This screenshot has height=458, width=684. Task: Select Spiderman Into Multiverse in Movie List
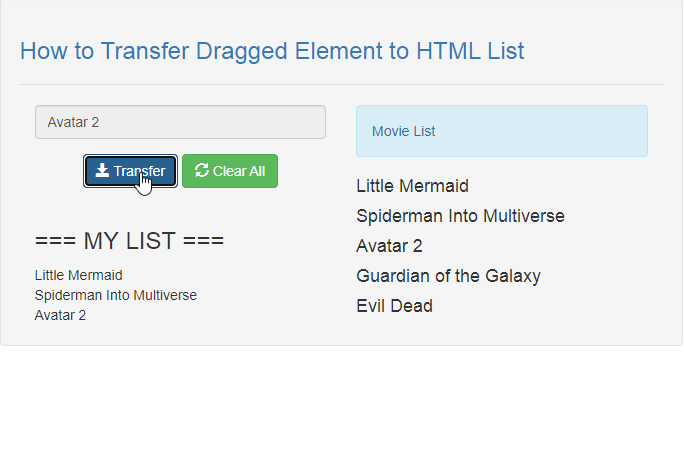(x=460, y=216)
